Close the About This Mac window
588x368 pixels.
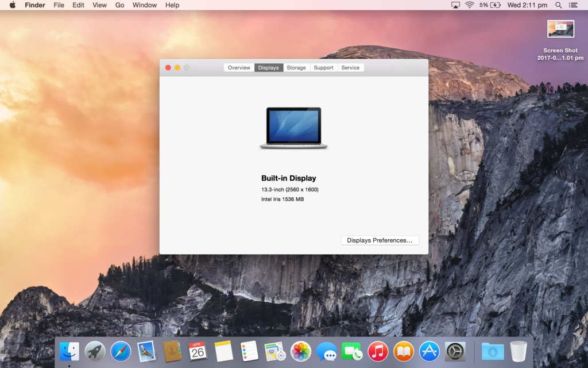pyautogui.click(x=168, y=68)
